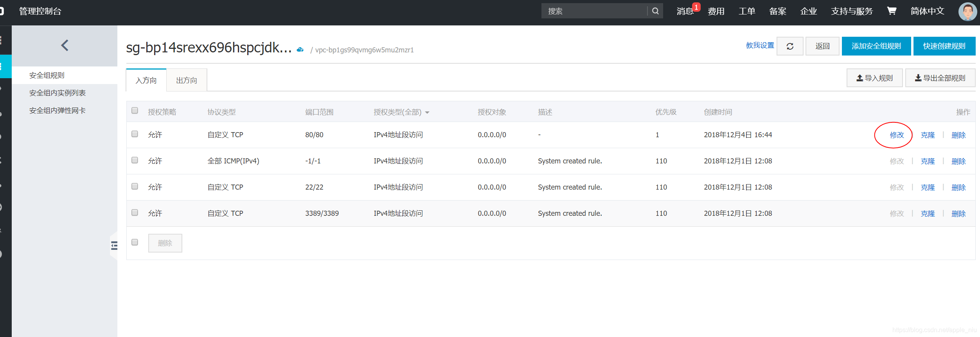Open the 备案 top menu
The width and height of the screenshot is (980, 337).
pyautogui.click(x=778, y=11)
